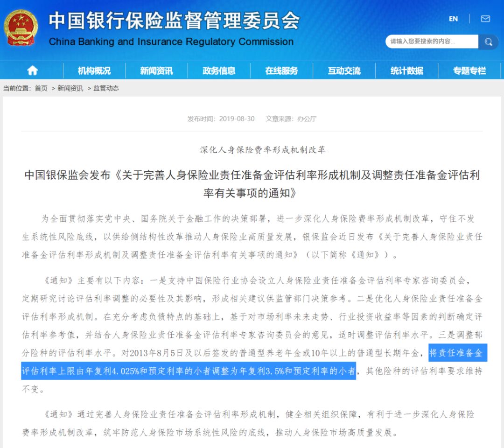This screenshot has width=504, height=448.
Task: Open the 互动交流 menu
Action: [344, 71]
